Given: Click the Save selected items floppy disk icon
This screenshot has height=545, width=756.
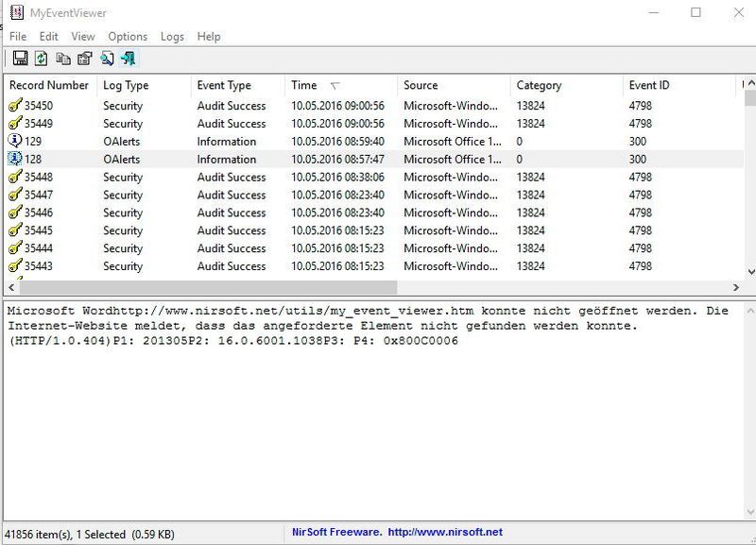Looking at the screenshot, I should click(20, 59).
